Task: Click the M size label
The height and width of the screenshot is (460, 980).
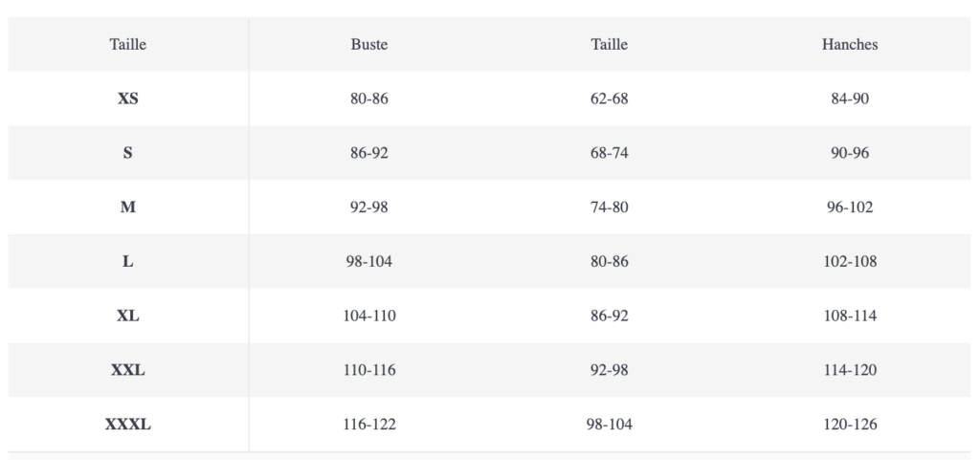Action: tap(128, 207)
